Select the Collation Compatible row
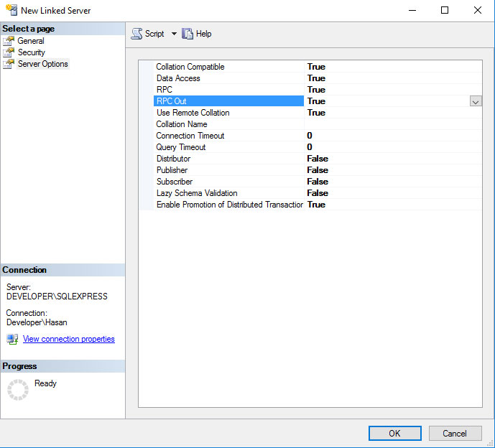Image resolution: width=495 pixels, height=448 pixels. 318,67
